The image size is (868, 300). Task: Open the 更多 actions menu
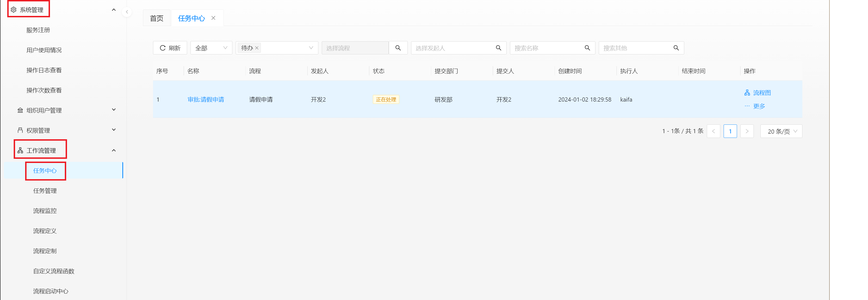[755, 106]
